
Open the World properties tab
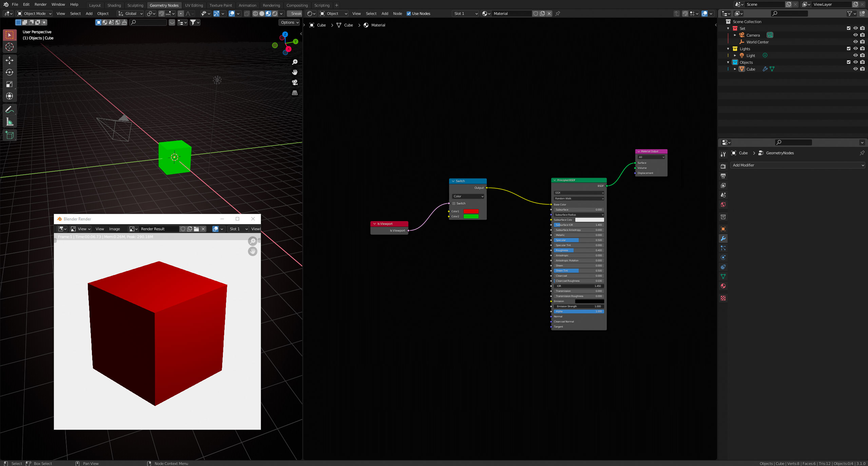(x=723, y=205)
